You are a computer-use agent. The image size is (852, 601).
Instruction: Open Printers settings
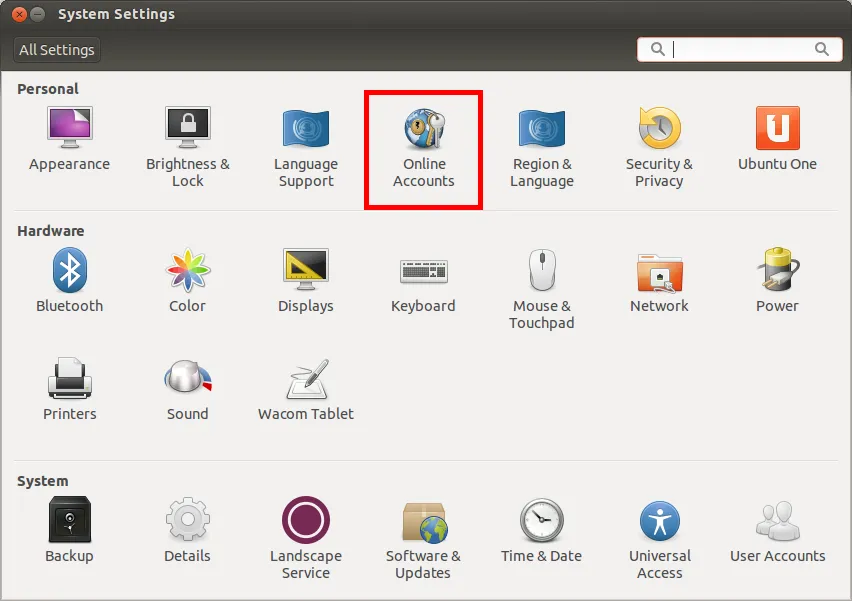point(70,389)
